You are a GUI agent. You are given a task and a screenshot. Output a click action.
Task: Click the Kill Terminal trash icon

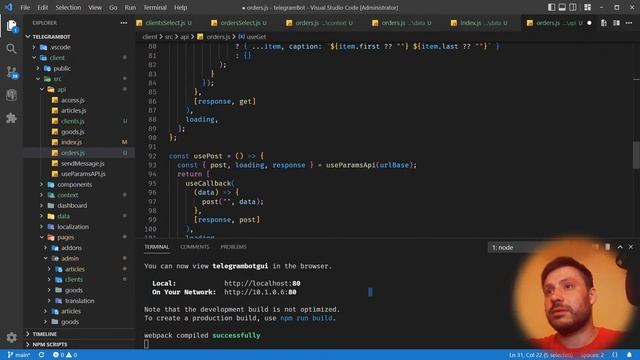point(607,247)
